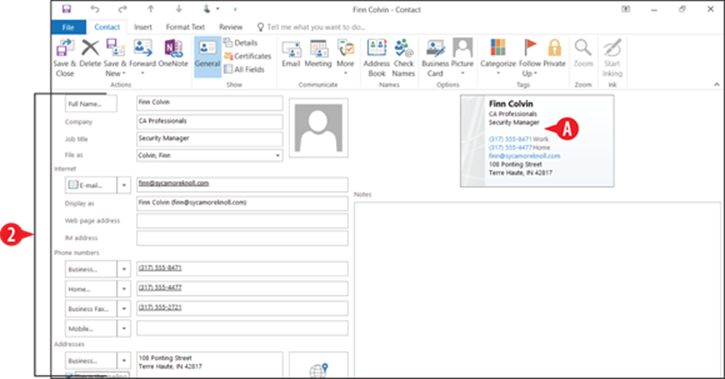Image resolution: width=725 pixels, height=379 pixels.
Task: Click Start Inking
Action: 612,58
